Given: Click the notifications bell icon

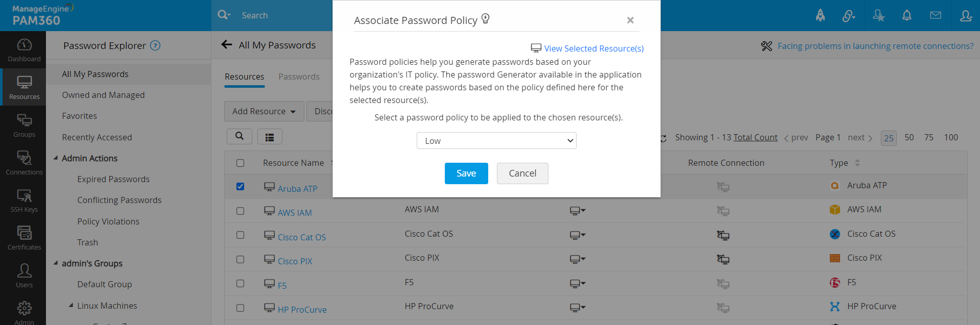Looking at the screenshot, I should (x=906, y=15).
